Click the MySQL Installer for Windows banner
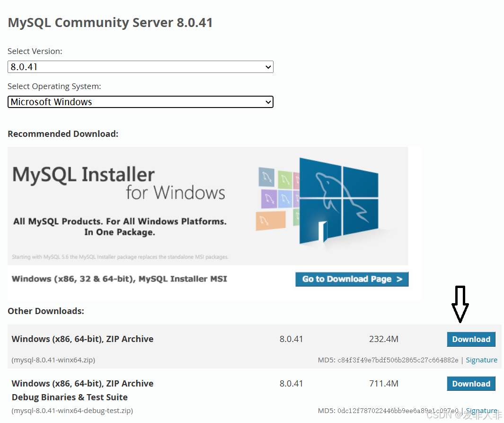The image size is (504, 423). (x=208, y=206)
